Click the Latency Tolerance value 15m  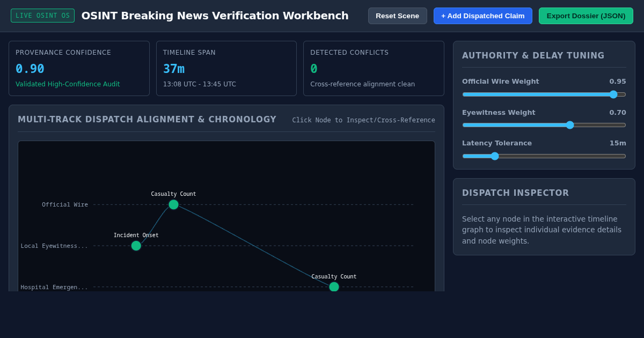[x=618, y=143]
